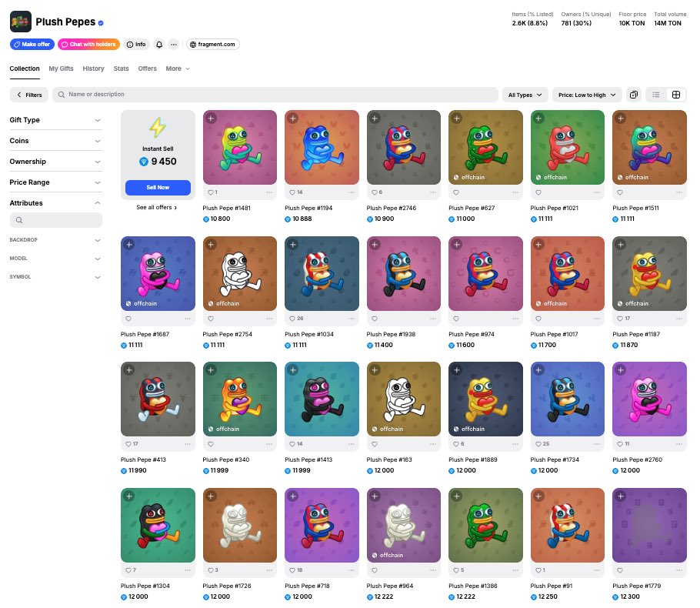Open the Offers tab
The height and width of the screenshot is (608, 700).
coord(148,68)
